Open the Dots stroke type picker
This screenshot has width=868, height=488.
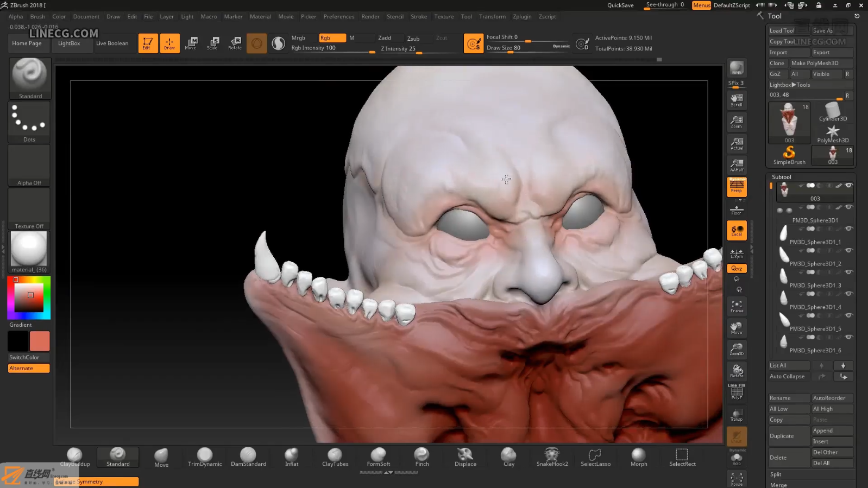[29, 122]
